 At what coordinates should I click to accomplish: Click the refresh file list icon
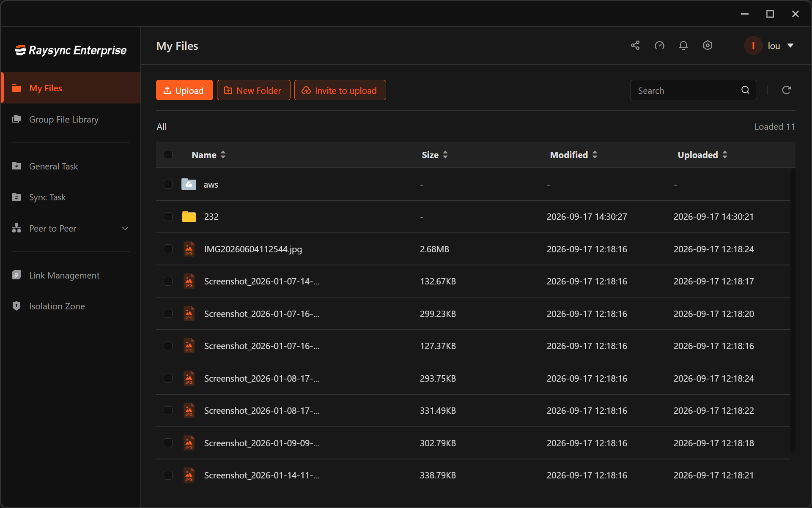[786, 90]
